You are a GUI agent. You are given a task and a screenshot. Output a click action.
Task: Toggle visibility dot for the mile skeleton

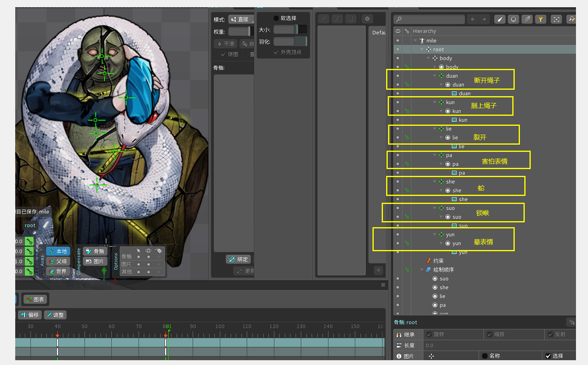click(397, 40)
